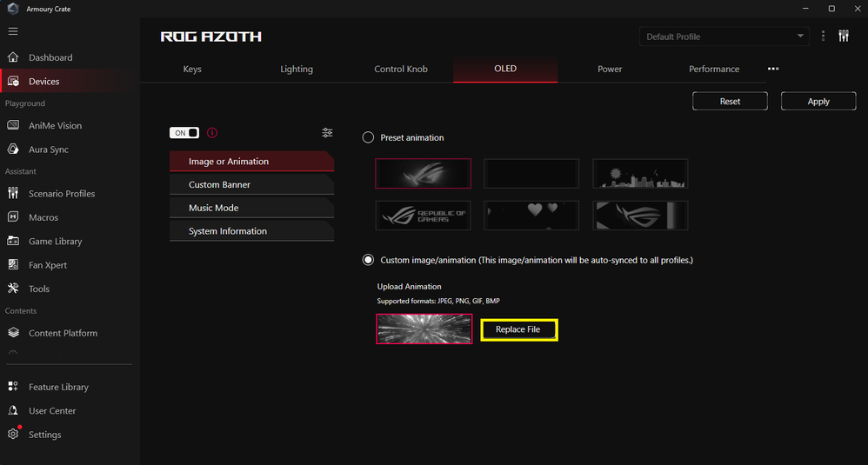Click the Settings gear icon
This screenshot has height=465, width=868.
13,434
